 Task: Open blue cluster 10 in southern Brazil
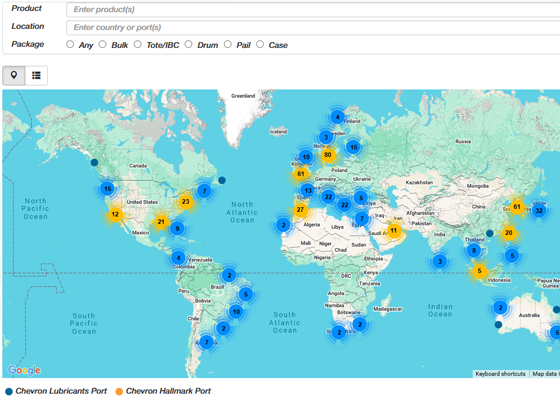(236, 312)
